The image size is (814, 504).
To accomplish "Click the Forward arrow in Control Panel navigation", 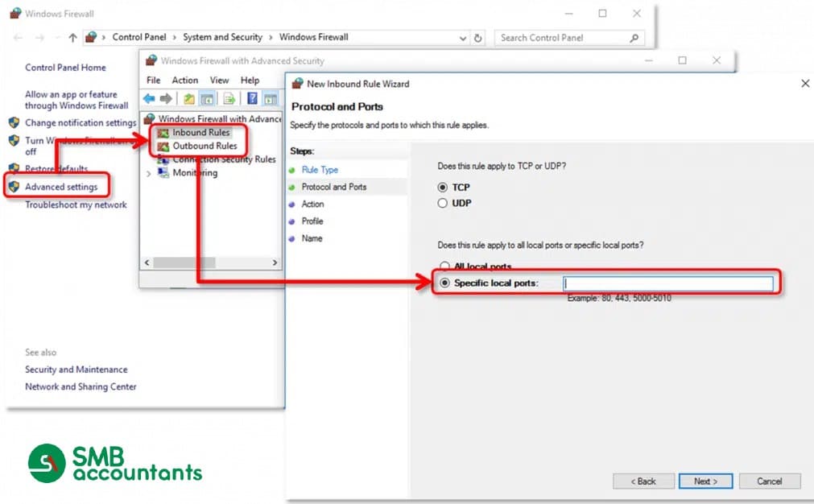I will tap(39, 37).
